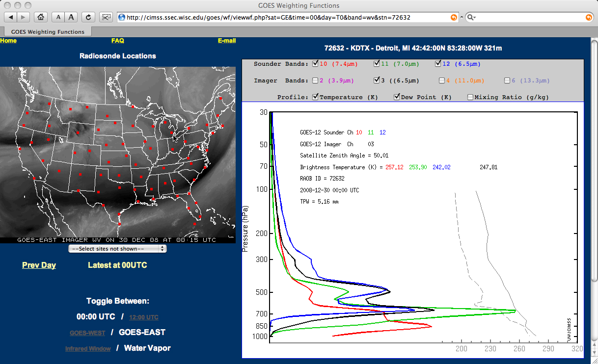Click the disabled Imager band 4 (11.0µm) checkbox

pyautogui.click(x=442, y=80)
